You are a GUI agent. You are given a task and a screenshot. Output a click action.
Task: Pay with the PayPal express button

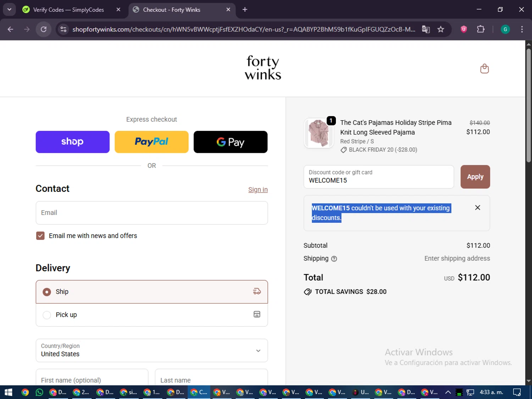pos(152,142)
